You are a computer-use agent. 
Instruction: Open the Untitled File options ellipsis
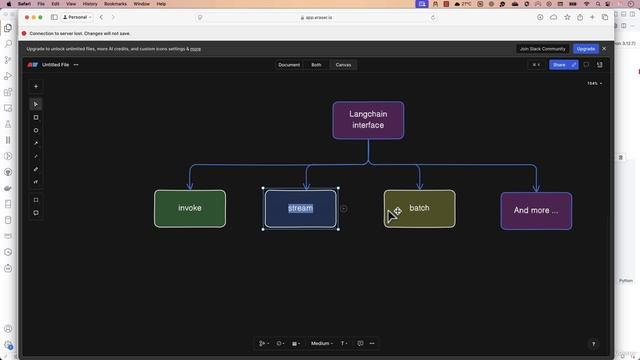tap(76, 65)
